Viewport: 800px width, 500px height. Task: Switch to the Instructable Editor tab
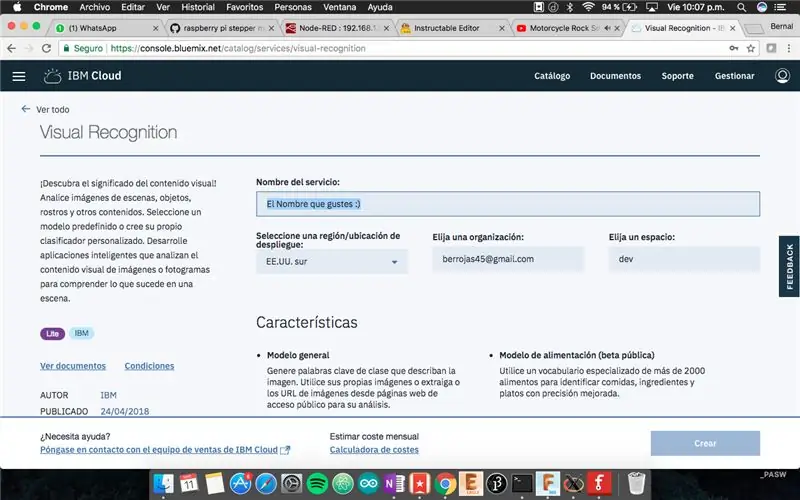[x=452, y=28]
